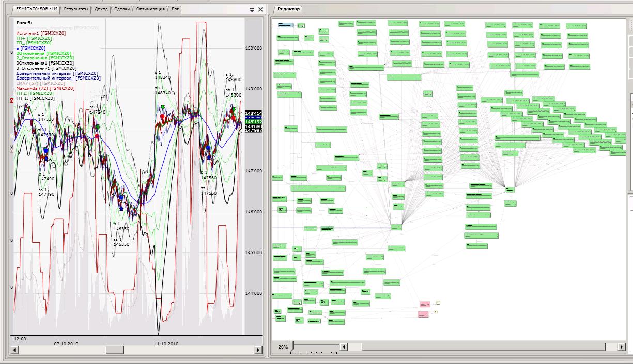Open the Результаты tab

coord(76,9)
